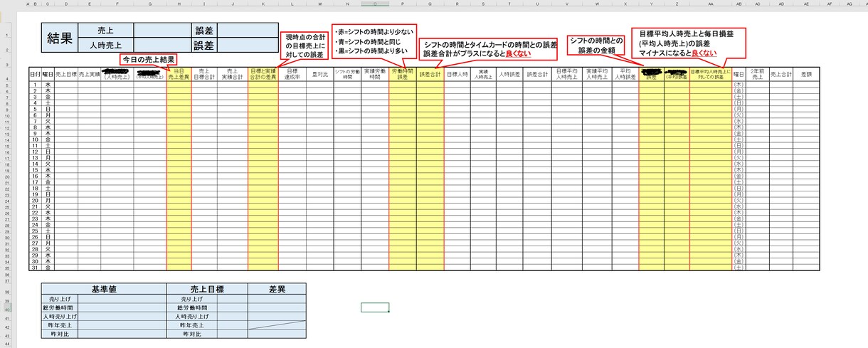Select the 人時売上 label in the results box
868x348 pixels.
tap(105, 46)
